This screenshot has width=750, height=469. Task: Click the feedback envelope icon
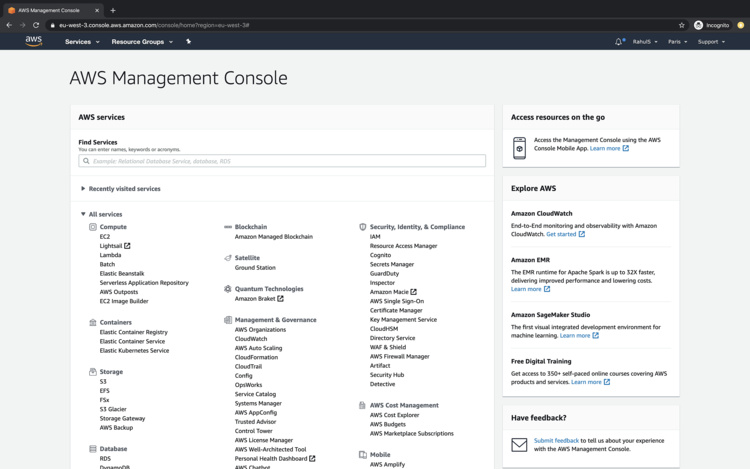click(x=519, y=445)
